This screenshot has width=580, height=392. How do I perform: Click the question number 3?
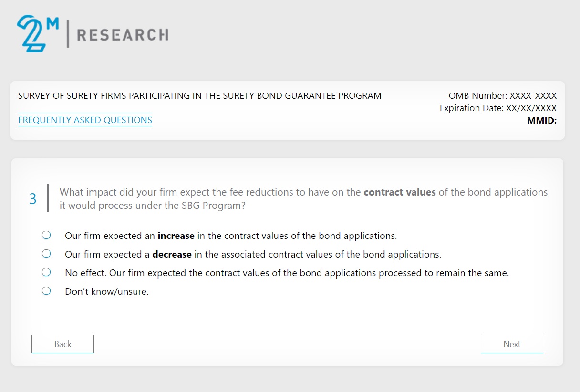point(33,199)
